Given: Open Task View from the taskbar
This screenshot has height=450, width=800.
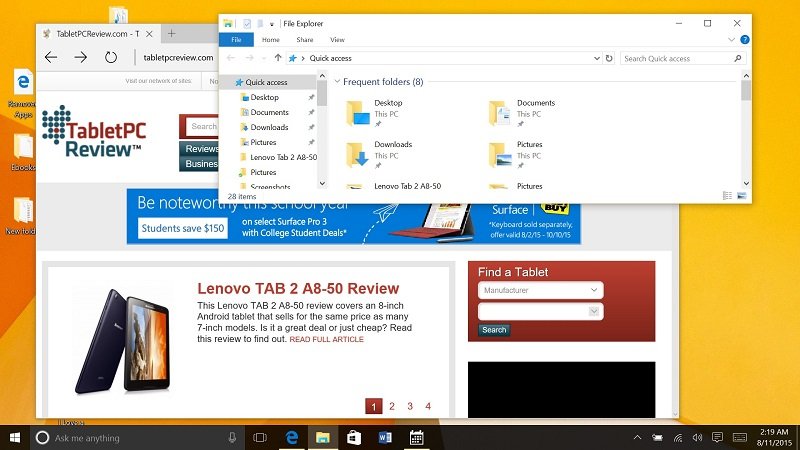Looking at the screenshot, I should click(260, 438).
